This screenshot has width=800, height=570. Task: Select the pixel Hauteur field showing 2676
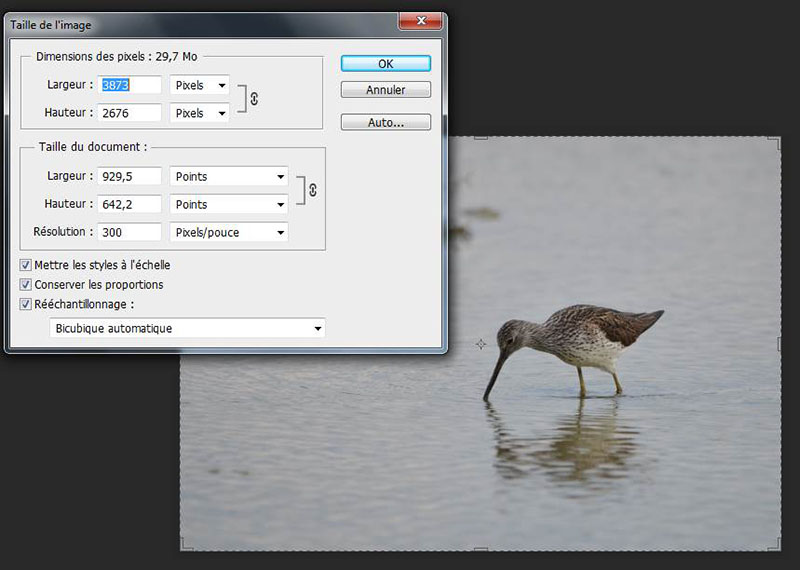129,113
